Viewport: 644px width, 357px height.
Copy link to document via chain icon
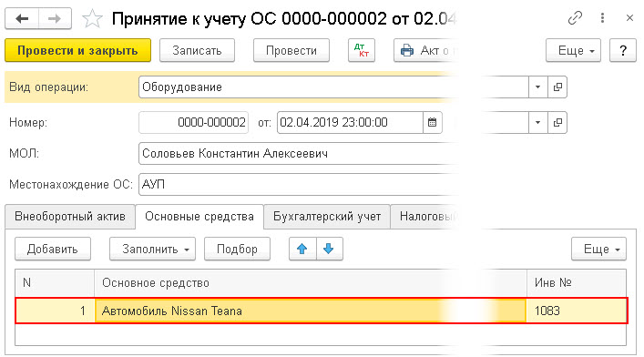575,18
